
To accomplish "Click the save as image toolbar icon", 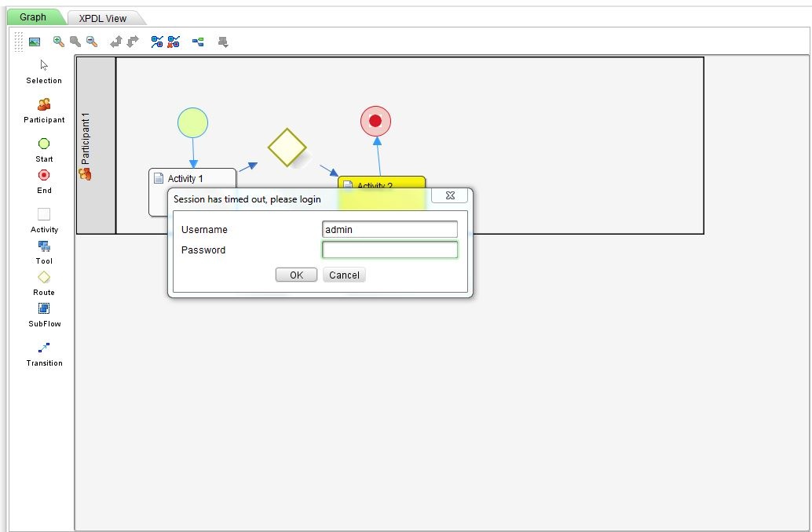I will (35, 42).
